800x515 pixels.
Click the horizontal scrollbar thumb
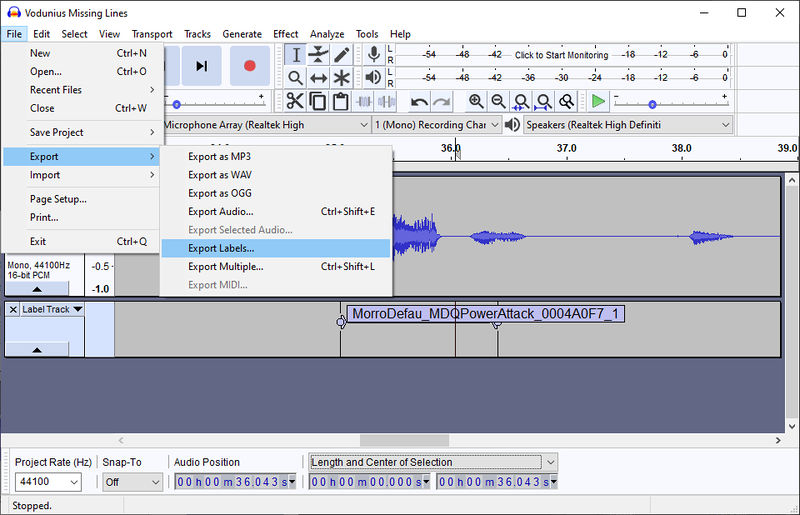pyautogui.click(x=405, y=440)
